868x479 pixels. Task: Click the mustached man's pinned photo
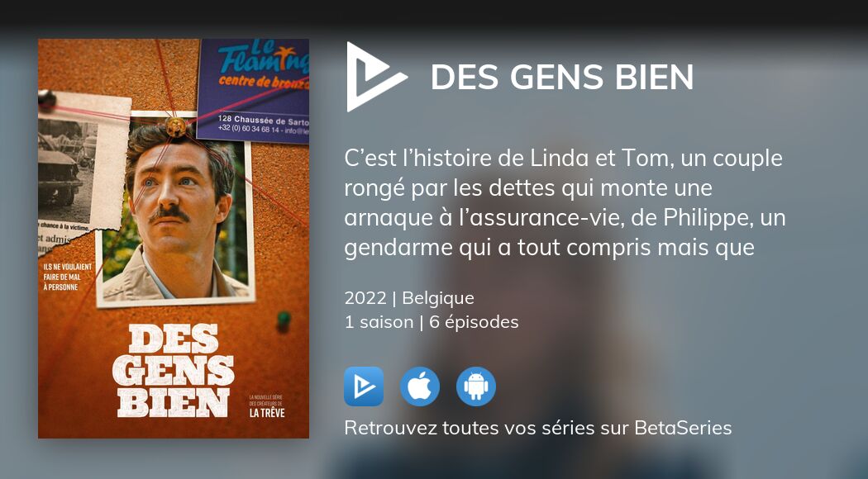click(175, 209)
